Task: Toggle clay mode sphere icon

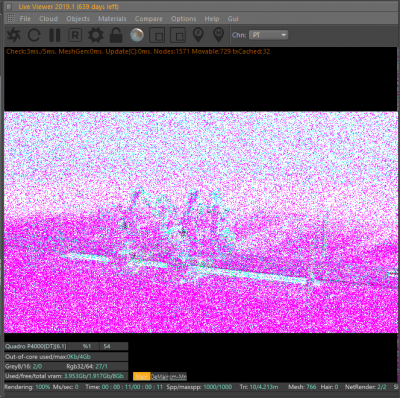Action: (x=137, y=35)
